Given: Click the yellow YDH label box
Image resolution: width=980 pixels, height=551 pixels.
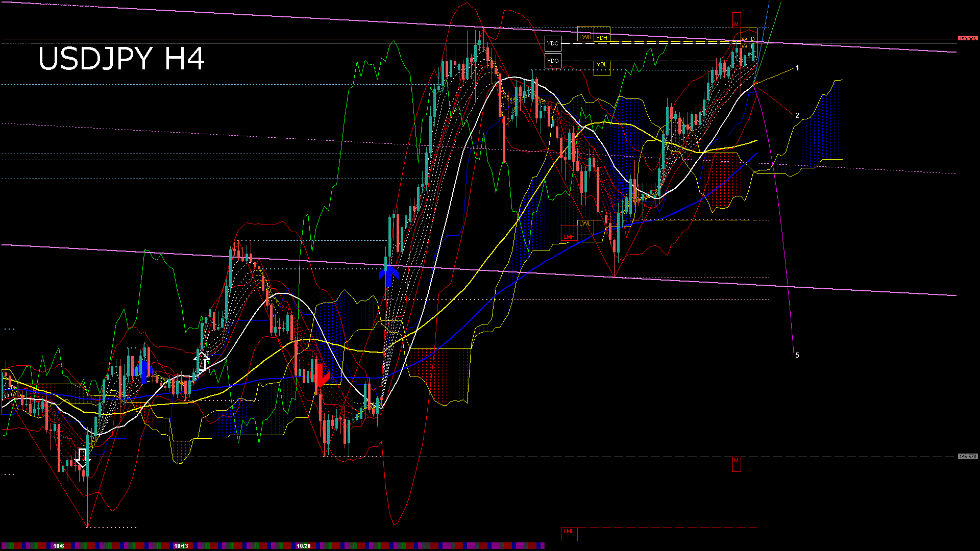Looking at the screenshot, I should [x=602, y=38].
